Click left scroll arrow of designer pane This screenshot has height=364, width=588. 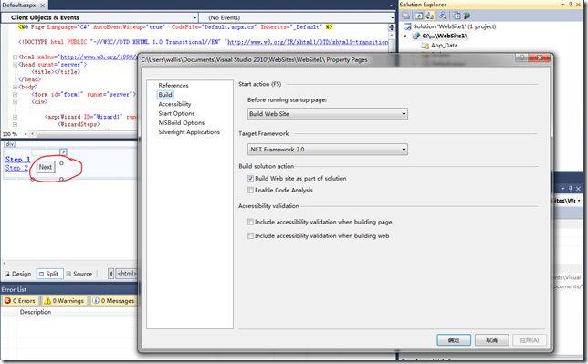click(x=4, y=263)
